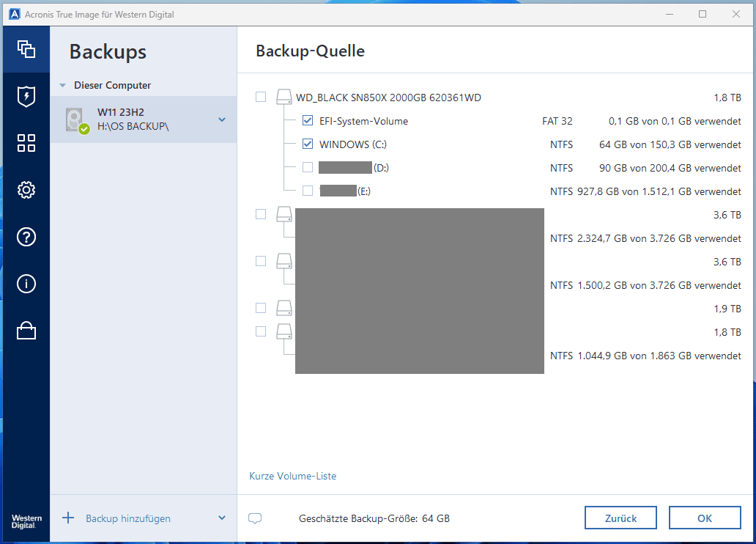This screenshot has width=756, height=544.
Task: Click the comment speech bubble icon
Action: 255,518
